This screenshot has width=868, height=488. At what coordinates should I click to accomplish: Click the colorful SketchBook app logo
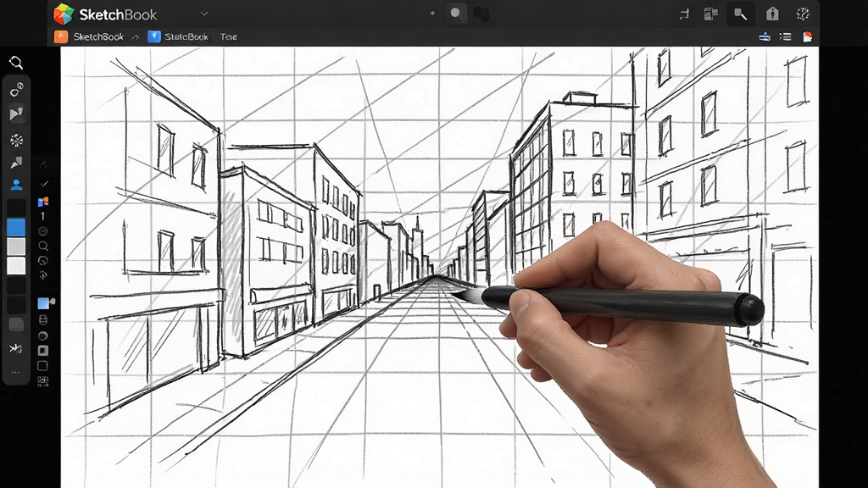click(x=64, y=14)
